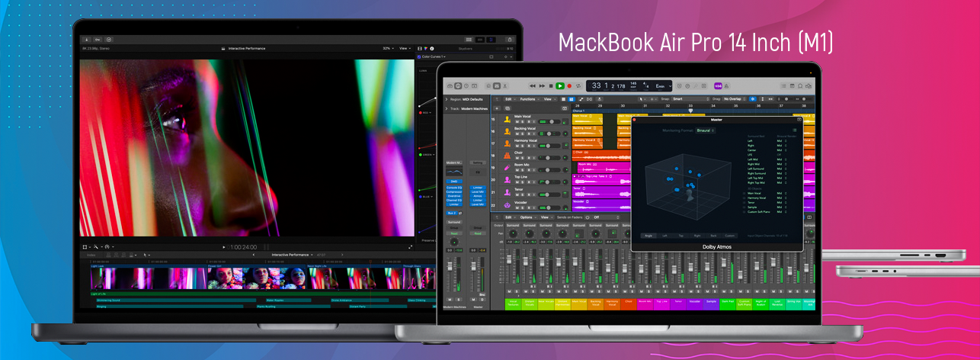Expand the Region MIDI Defaults disclosure
Viewport: 980px width, 360px height.
click(x=447, y=99)
